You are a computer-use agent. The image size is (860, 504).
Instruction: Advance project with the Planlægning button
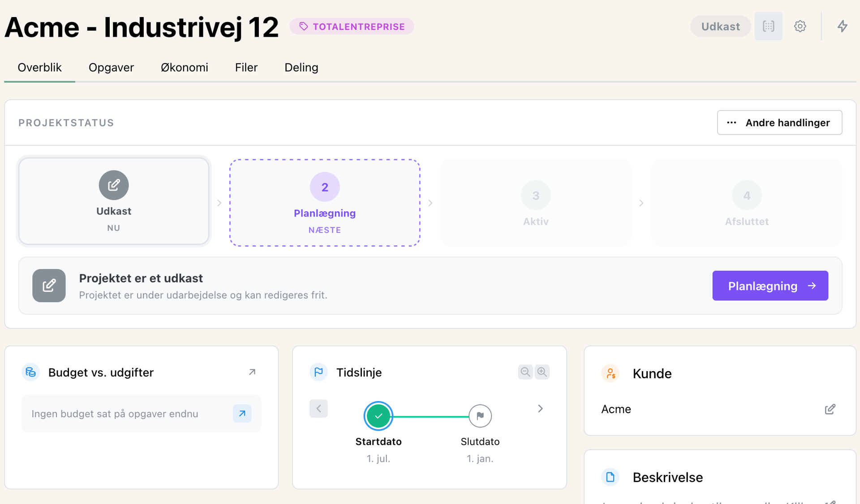[770, 286]
